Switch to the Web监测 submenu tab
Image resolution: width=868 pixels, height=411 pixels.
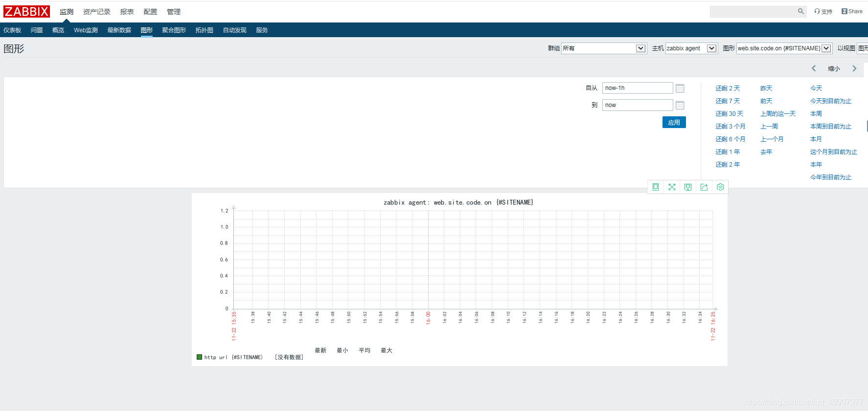click(86, 30)
